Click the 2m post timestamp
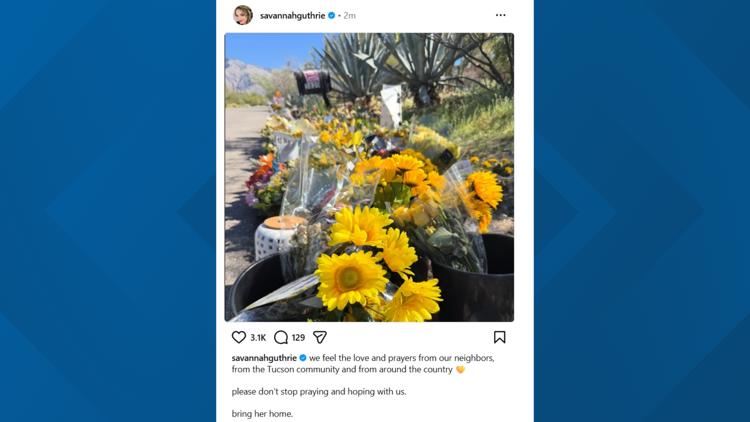The image size is (750, 422). pyautogui.click(x=350, y=16)
